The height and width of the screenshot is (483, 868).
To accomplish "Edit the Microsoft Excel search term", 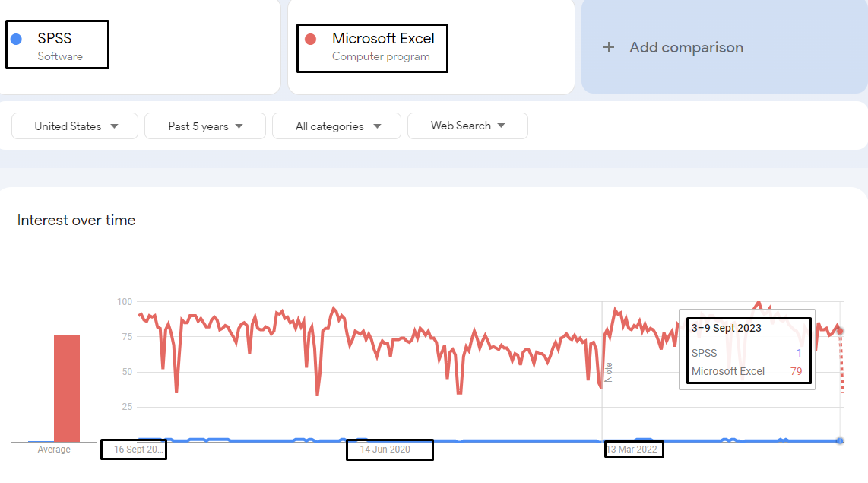I will (x=383, y=38).
